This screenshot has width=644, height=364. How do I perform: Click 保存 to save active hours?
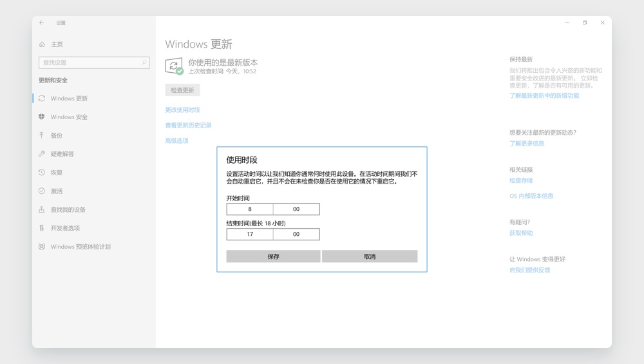click(273, 256)
